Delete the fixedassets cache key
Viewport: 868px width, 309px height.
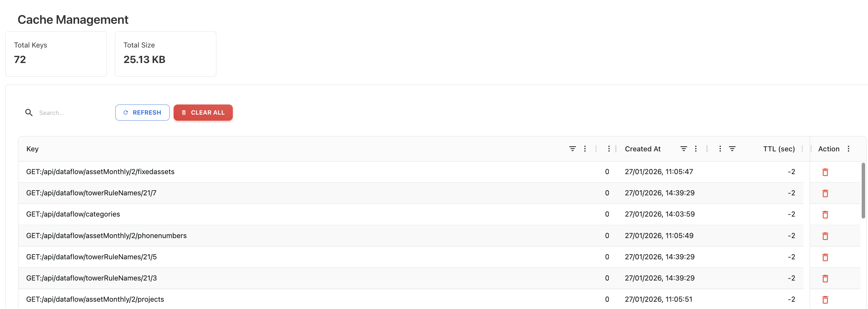(x=825, y=172)
